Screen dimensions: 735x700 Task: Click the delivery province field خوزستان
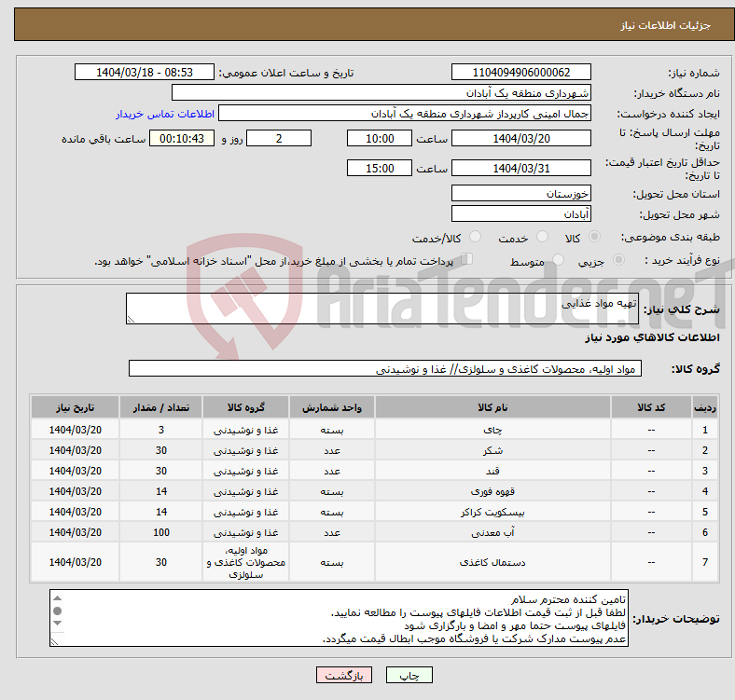point(520,193)
